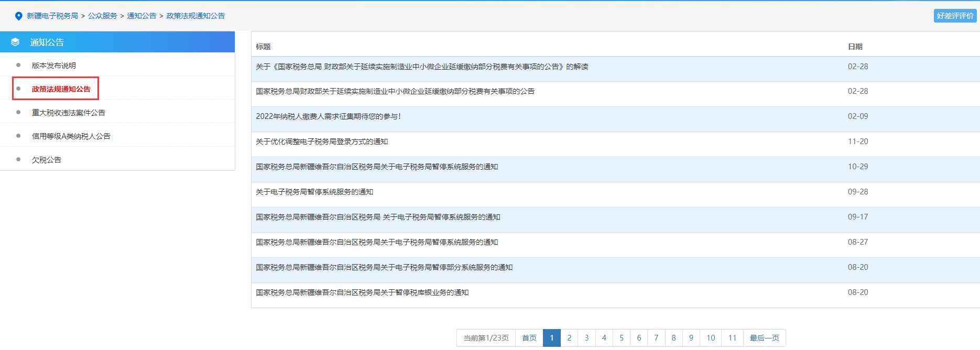Screen dimensions: 980x350
Task: Click date 02-09 in table
Action: coord(858,116)
